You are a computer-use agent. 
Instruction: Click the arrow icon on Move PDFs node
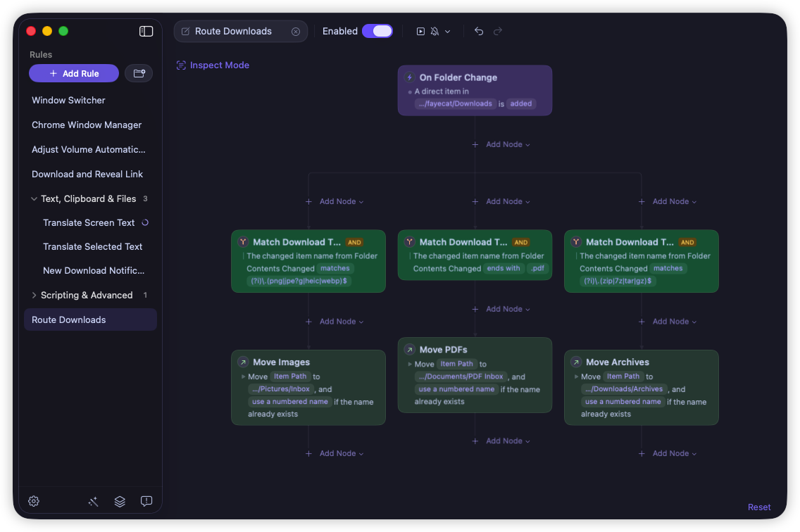410,350
